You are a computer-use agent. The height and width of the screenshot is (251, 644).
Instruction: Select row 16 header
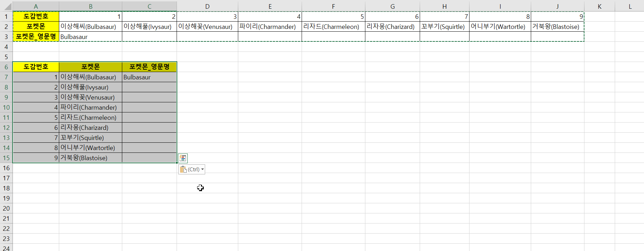pos(6,168)
